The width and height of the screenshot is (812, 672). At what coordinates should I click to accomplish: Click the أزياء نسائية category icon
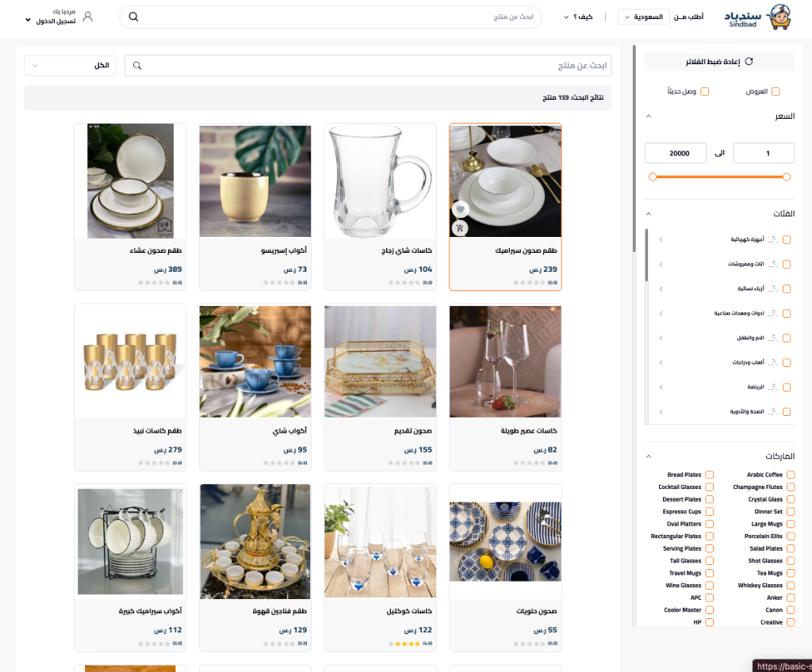(773, 288)
